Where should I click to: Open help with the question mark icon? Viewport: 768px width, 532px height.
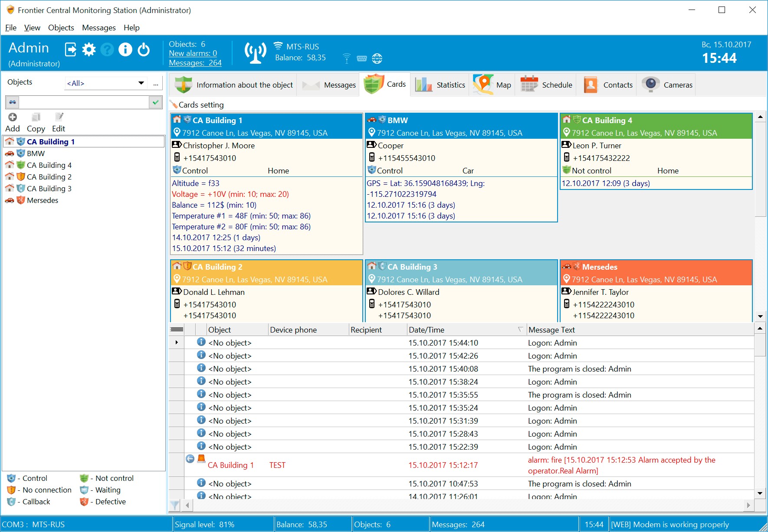[x=107, y=49]
